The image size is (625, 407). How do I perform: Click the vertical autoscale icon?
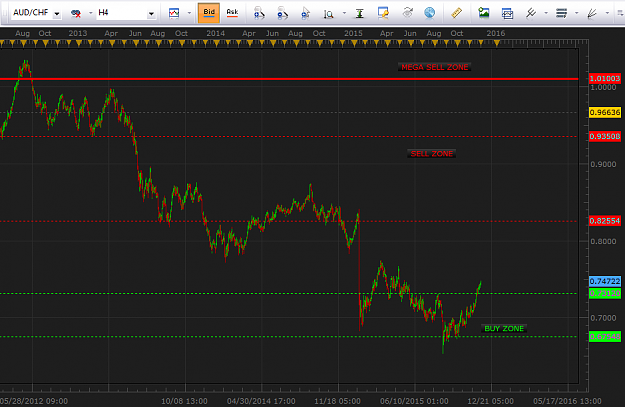click(360, 14)
